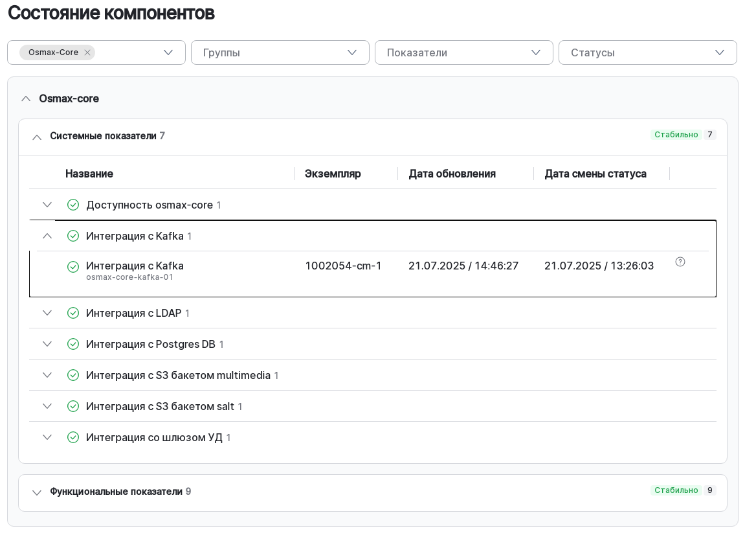
Task: Click the green icon next to Интеграция с LDAP
Action: pyautogui.click(x=73, y=313)
